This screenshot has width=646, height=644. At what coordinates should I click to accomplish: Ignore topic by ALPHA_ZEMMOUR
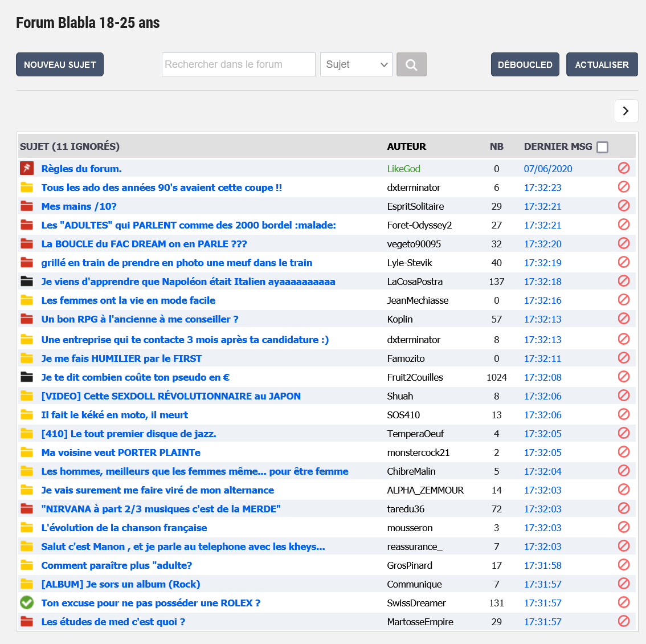pos(623,490)
